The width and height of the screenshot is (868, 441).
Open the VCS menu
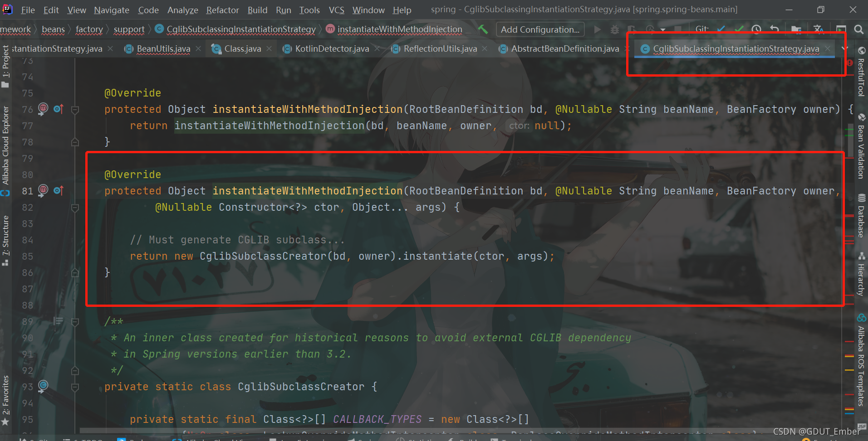tap(336, 10)
